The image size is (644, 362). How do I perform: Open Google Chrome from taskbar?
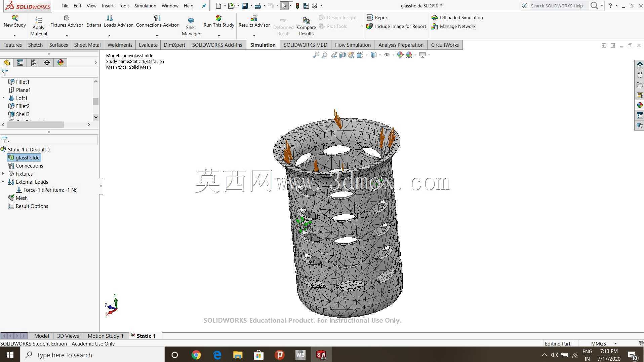(196, 355)
